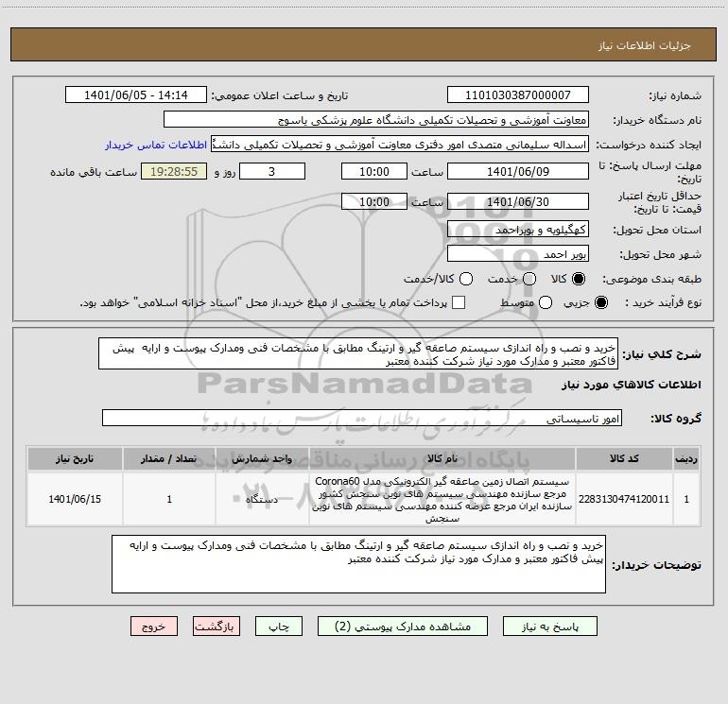Screen dimensions: 728x704
Task: Click the response deadline time 10:00 field
Action: (x=374, y=171)
